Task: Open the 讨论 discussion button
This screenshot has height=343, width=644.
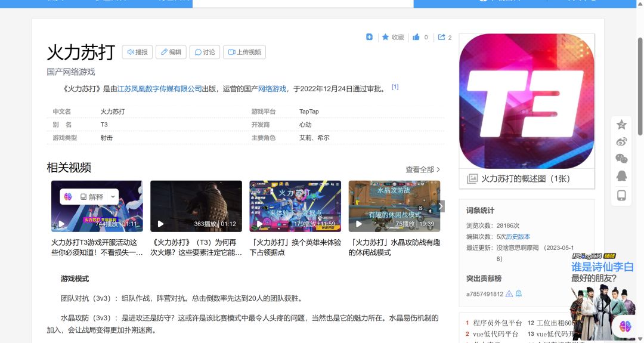Action: 205,52
